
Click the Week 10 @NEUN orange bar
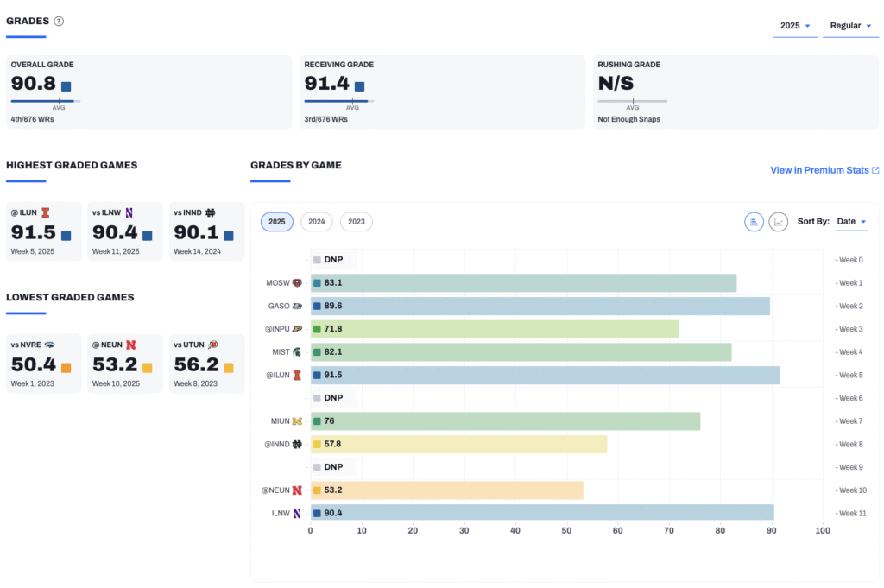pyautogui.click(x=446, y=490)
